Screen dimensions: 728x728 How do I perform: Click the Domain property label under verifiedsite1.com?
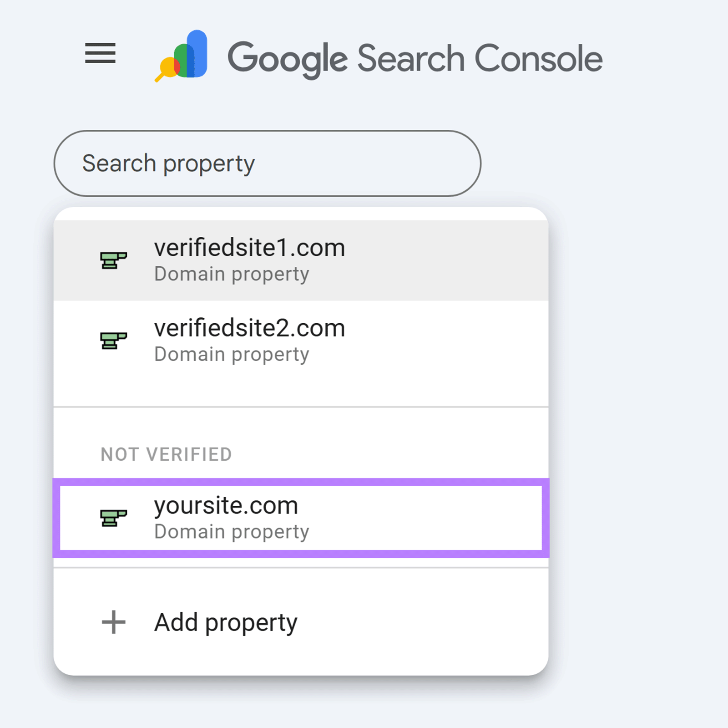click(231, 273)
